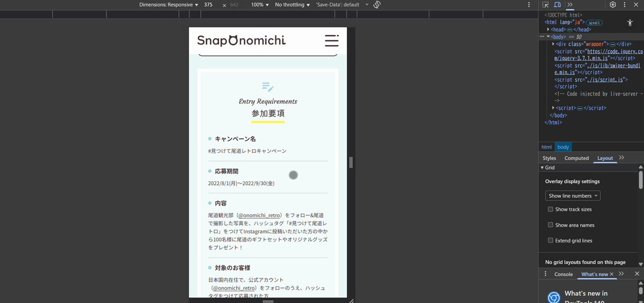Screen dimensions: 644x303
Task: Click the right-edge viewport resize handle
Action: [351, 162]
